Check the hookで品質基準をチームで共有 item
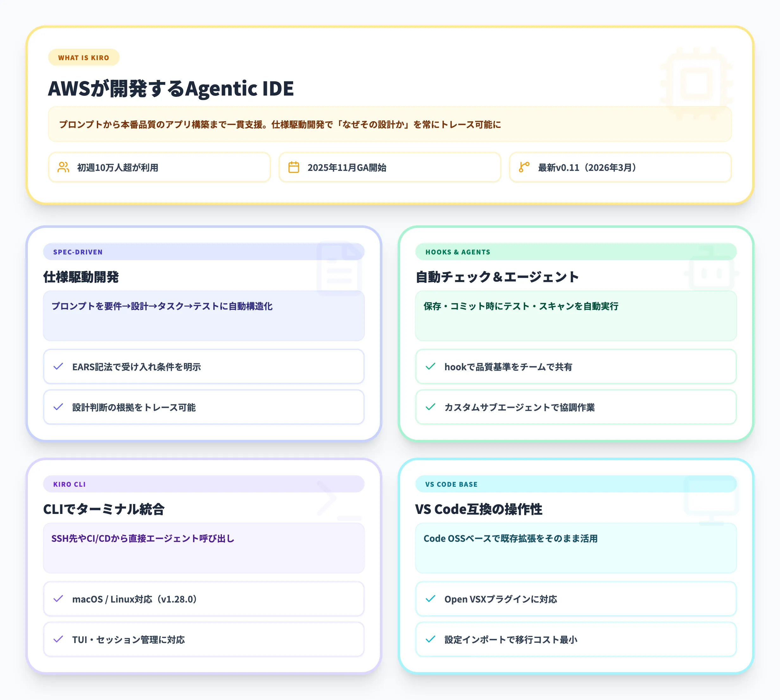Screen dimensions: 780x700 (430, 367)
